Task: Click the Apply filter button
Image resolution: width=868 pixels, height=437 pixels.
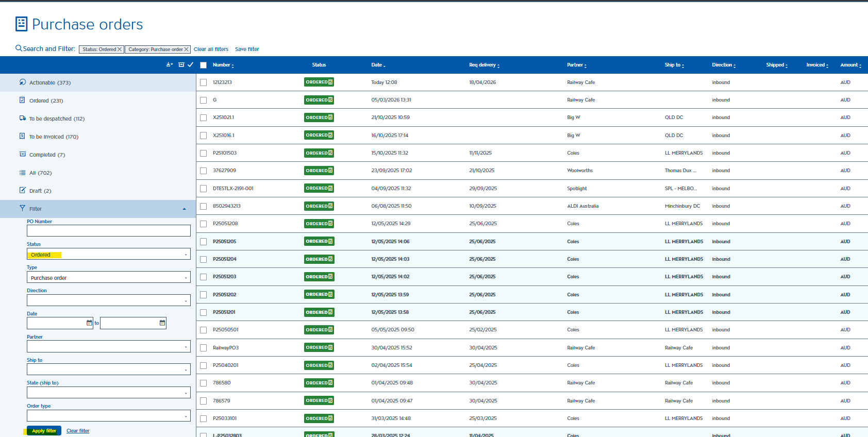Action: click(x=44, y=431)
